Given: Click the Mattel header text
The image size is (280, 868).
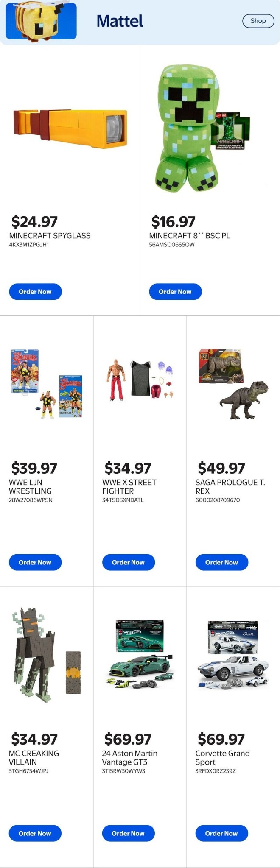Looking at the screenshot, I should [119, 20].
